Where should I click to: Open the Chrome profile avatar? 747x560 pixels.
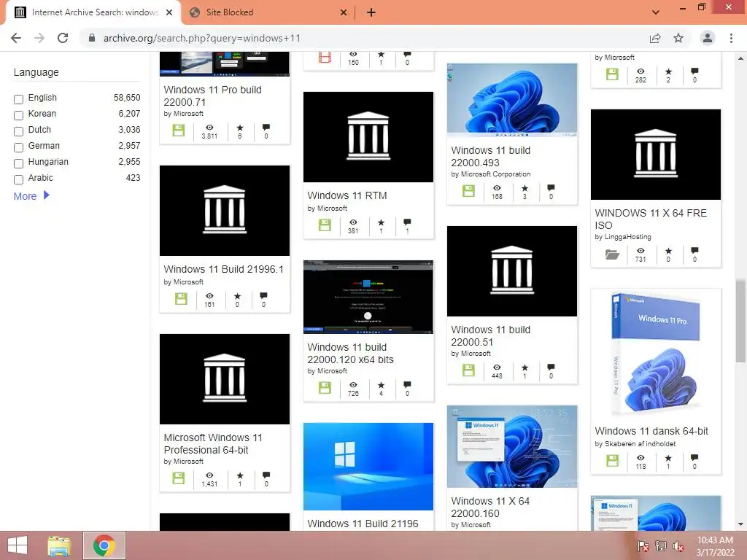708,38
